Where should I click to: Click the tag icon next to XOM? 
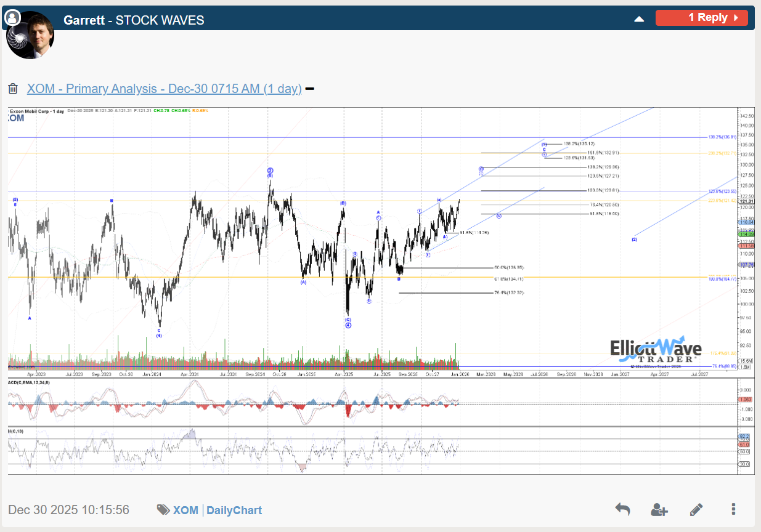pyautogui.click(x=163, y=510)
